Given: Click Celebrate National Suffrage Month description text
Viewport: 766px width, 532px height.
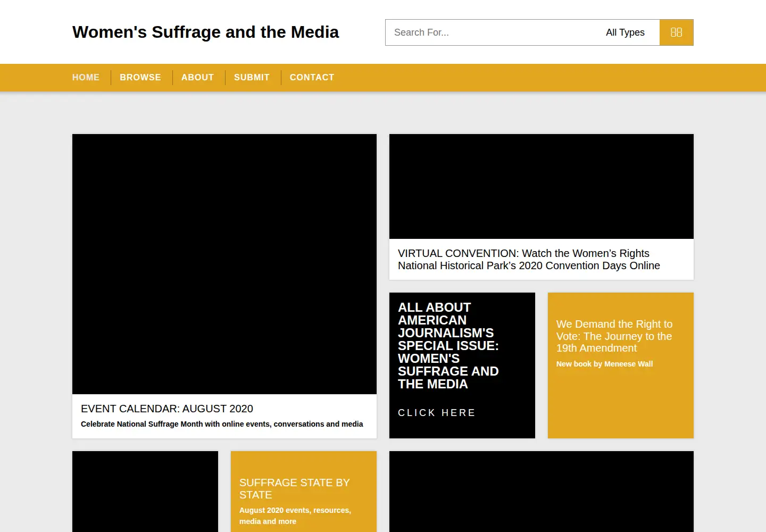Looking at the screenshot, I should point(222,424).
